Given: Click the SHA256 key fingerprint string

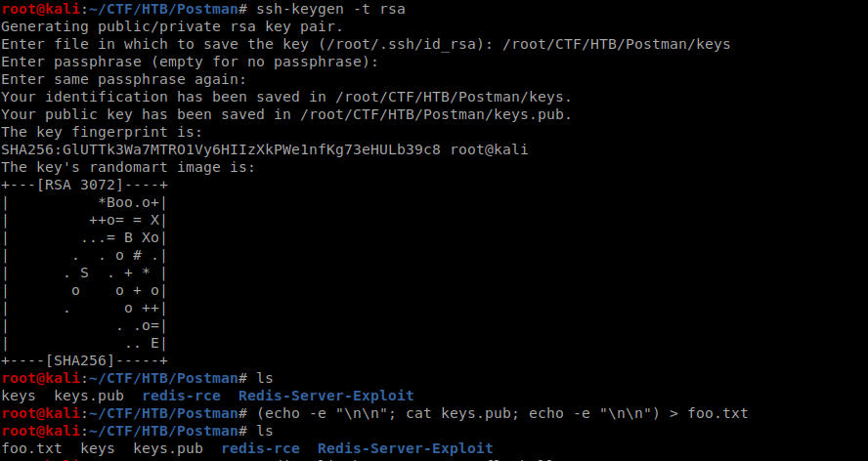Looking at the screenshot, I should point(221,149).
